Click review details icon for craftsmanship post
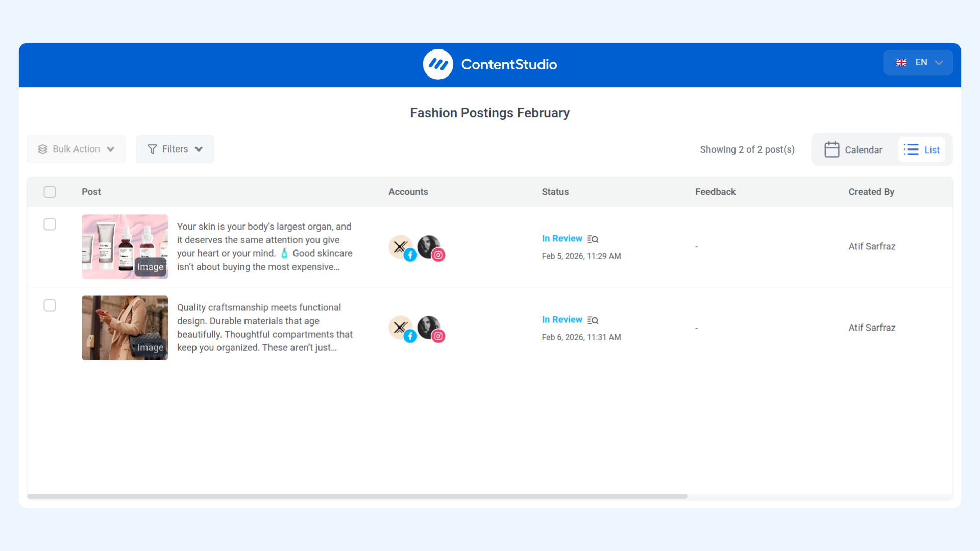Image resolution: width=980 pixels, height=551 pixels. click(x=593, y=320)
